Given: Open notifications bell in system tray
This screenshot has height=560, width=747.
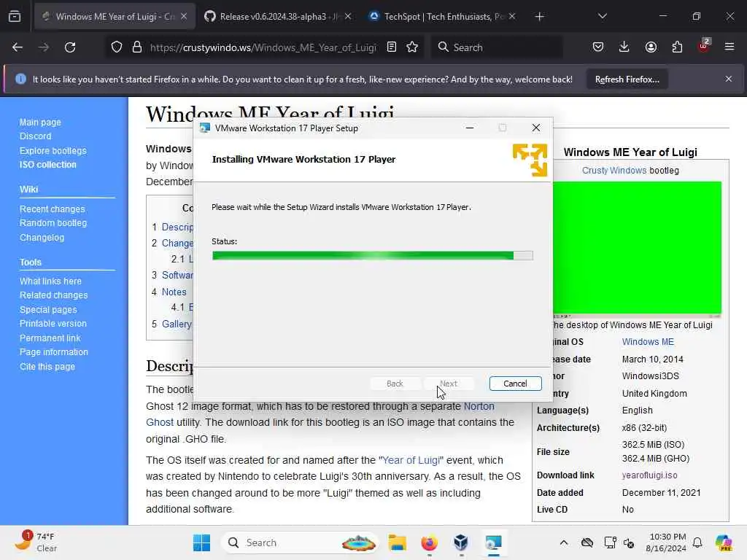Looking at the screenshot, I should point(697,542).
